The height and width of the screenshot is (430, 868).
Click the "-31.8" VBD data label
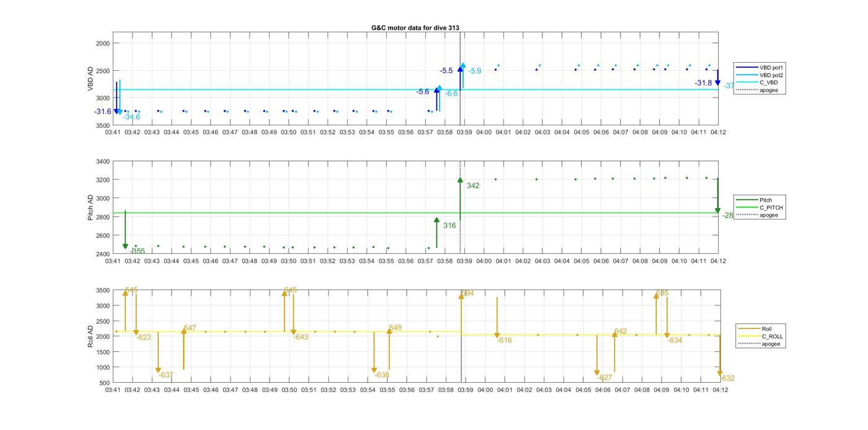(704, 83)
